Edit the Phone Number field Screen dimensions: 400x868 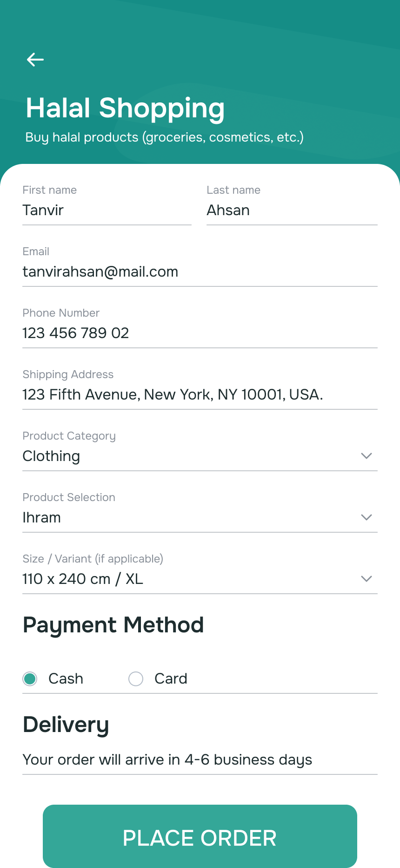click(199, 333)
